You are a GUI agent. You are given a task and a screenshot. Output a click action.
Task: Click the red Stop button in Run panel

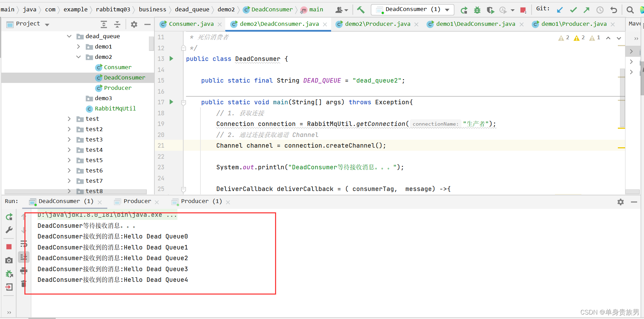9,247
